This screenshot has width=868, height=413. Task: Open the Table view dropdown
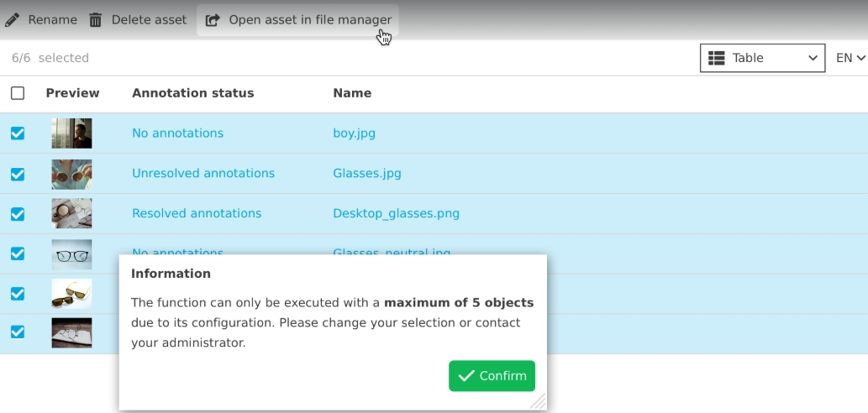(x=762, y=58)
